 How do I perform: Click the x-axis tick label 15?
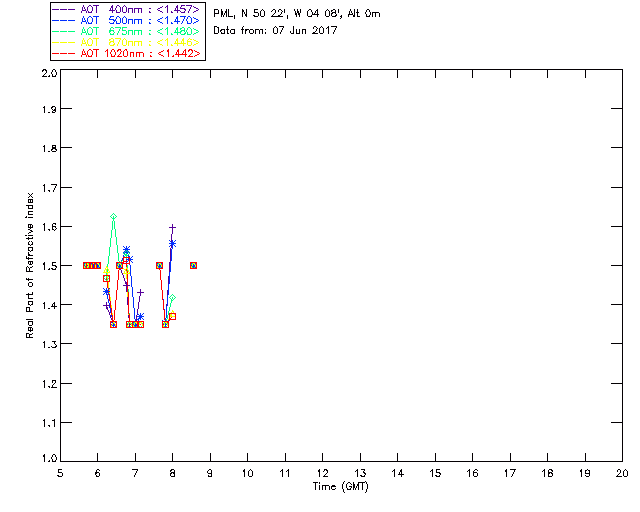(x=435, y=473)
